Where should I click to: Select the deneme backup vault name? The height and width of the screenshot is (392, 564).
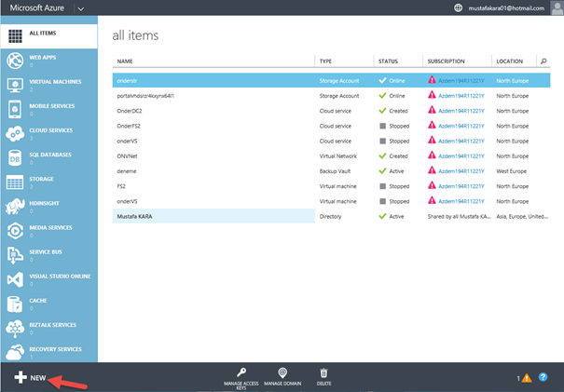[127, 171]
